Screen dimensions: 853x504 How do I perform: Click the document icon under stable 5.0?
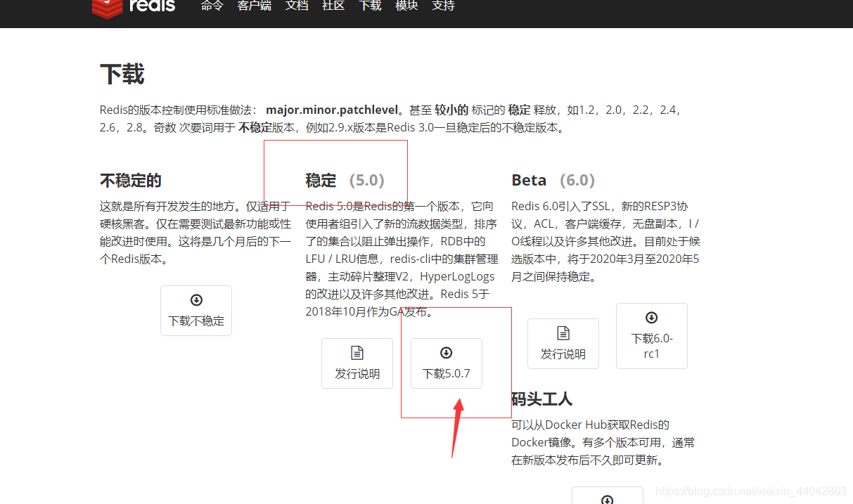coord(357,353)
